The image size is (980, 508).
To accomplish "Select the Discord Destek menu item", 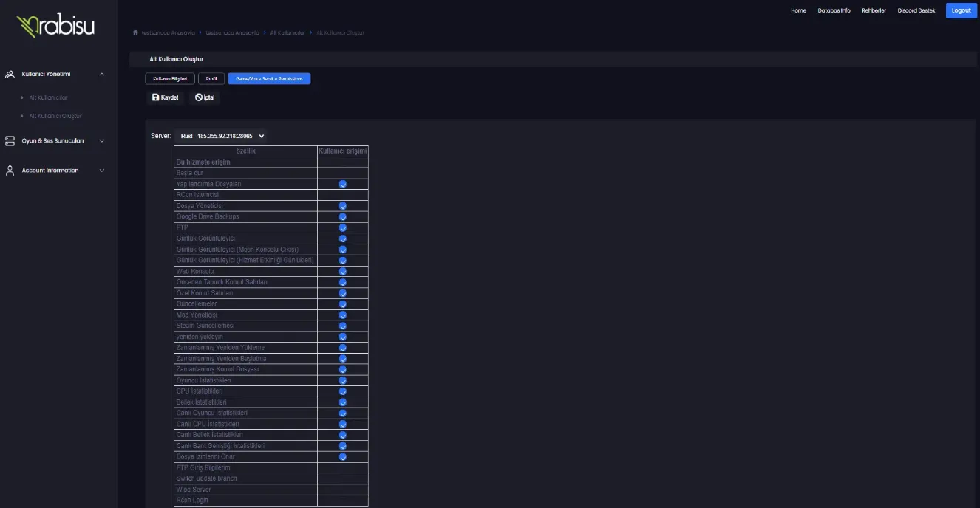I will coord(916,10).
